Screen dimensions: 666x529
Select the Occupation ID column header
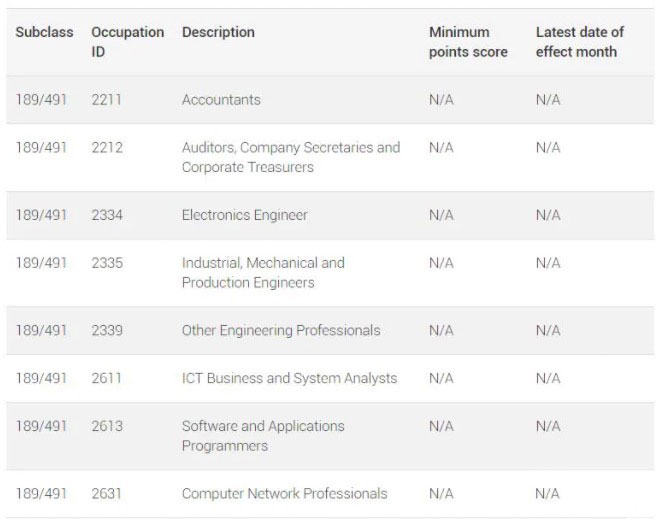[x=127, y=42]
